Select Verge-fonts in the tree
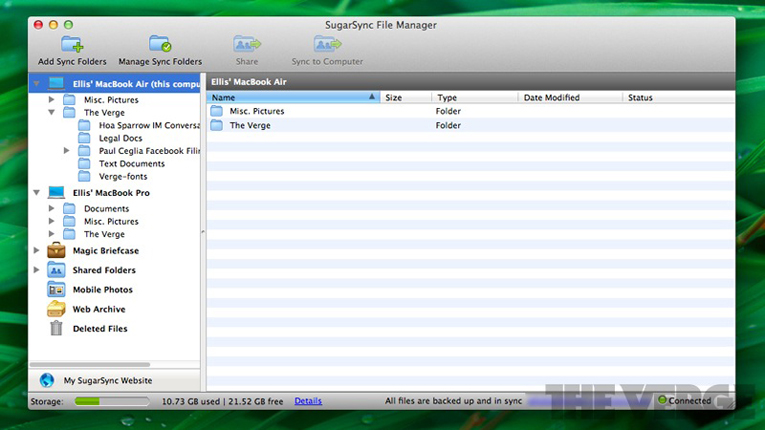765x430 pixels. click(123, 176)
